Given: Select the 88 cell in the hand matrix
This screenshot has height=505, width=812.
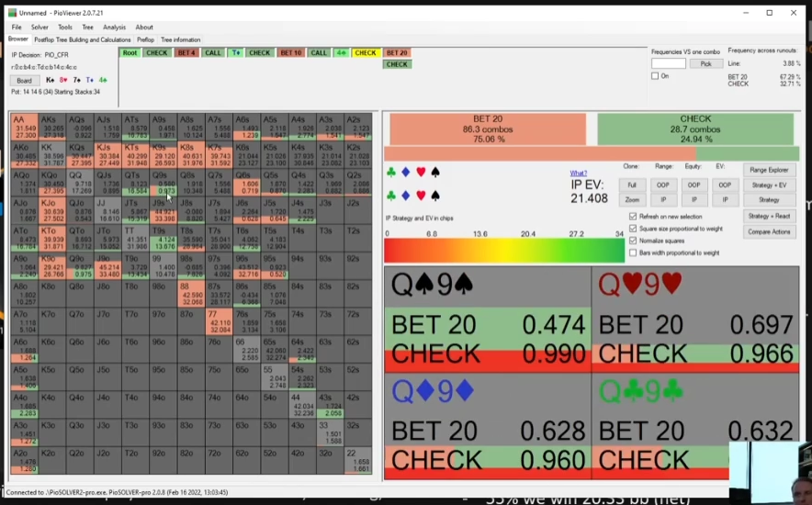Looking at the screenshot, I should 191,294.
